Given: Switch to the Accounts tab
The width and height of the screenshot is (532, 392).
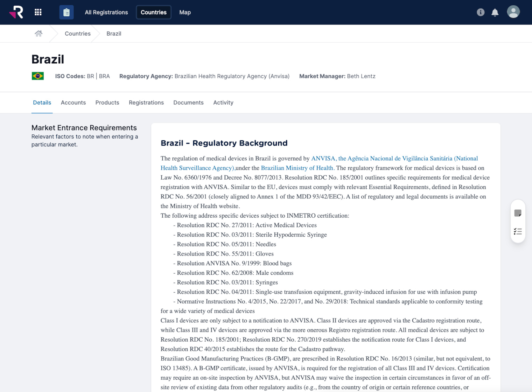Looking at the screenshot, I should [73, 103].
